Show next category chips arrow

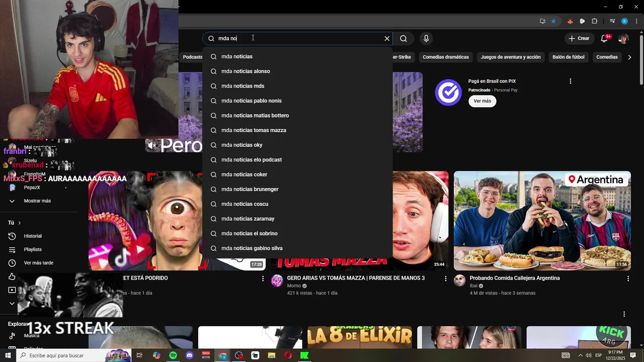pos(629,57)
